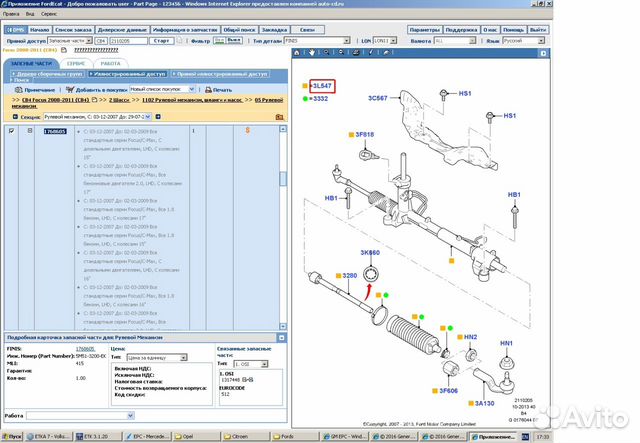Click the Начало navigation button
The width and height of the screenshot is (640, 443).
click(x=40, y=30)
